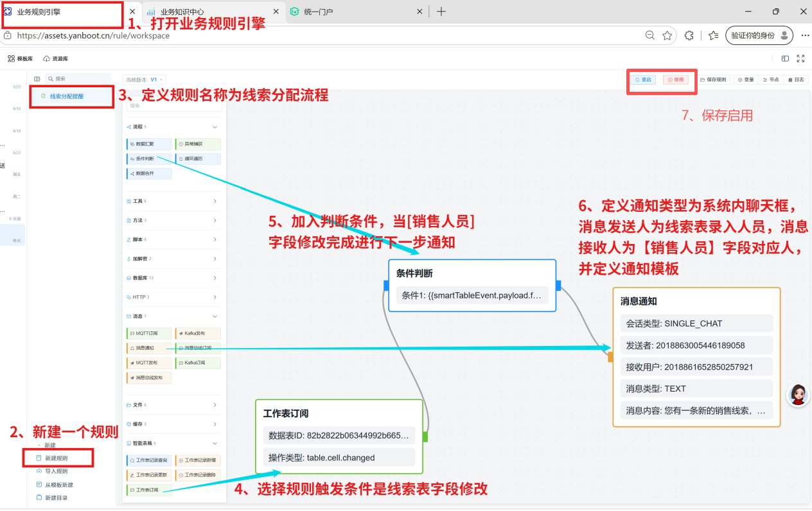This screenshot has width=812, height=511.
Task: Switch to the 业务知识中心 browser tab
Action: click(x=213, y=12)
